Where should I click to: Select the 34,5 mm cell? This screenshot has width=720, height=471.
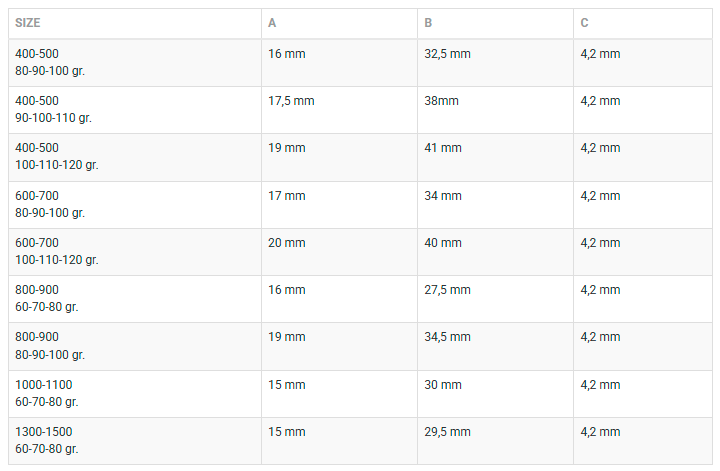[447, 337]
